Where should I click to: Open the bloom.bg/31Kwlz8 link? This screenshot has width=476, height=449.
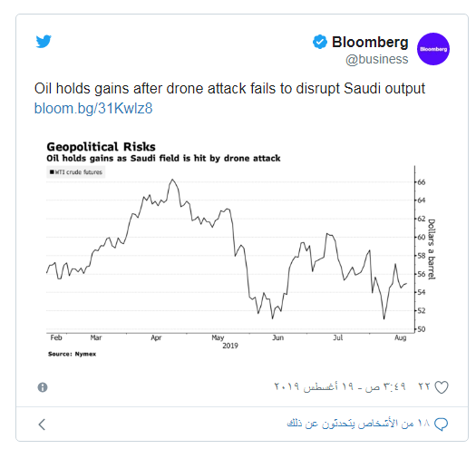93,108
